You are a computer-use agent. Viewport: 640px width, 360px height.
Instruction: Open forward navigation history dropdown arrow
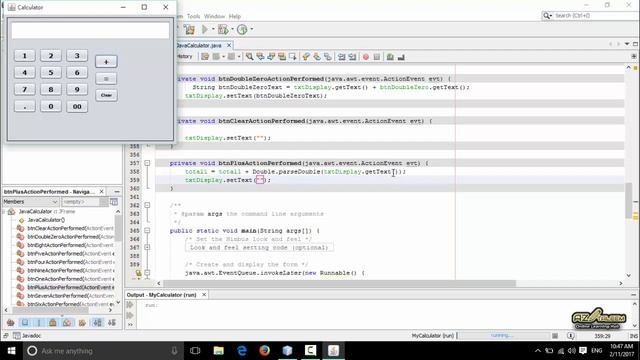coord(239,57)
